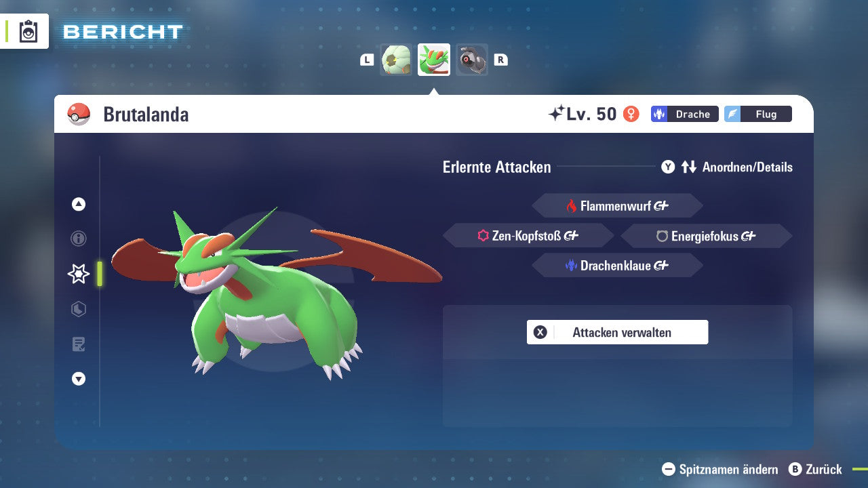Click the Attacken verwalten button
Image resolution: width=868 pixels, height=488 pixels.
pyautogui.click(x=617, y=332)
